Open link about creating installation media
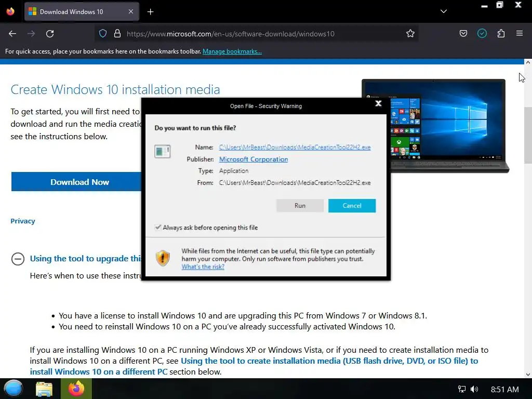Screen dimensions: 532x399 (x=254, y=366)
